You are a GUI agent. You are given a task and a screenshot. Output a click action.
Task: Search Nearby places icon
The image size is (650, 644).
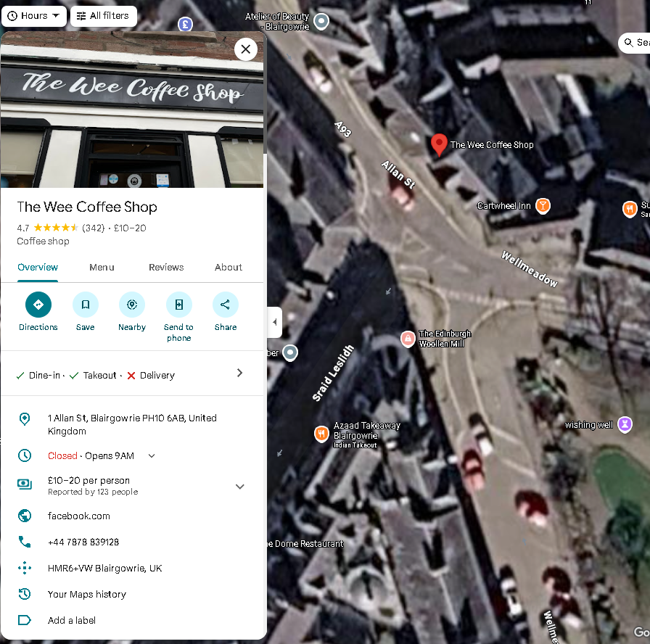tap(132, 305)
